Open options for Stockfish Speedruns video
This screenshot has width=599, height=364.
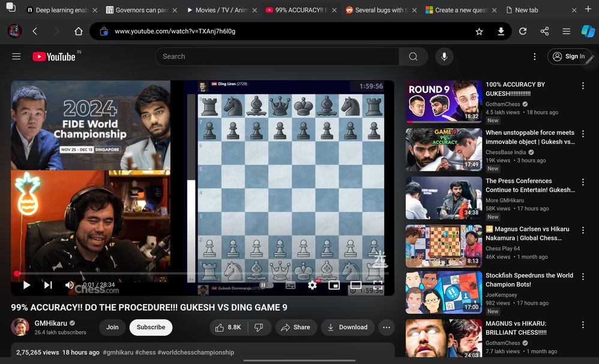pos(583,276)
